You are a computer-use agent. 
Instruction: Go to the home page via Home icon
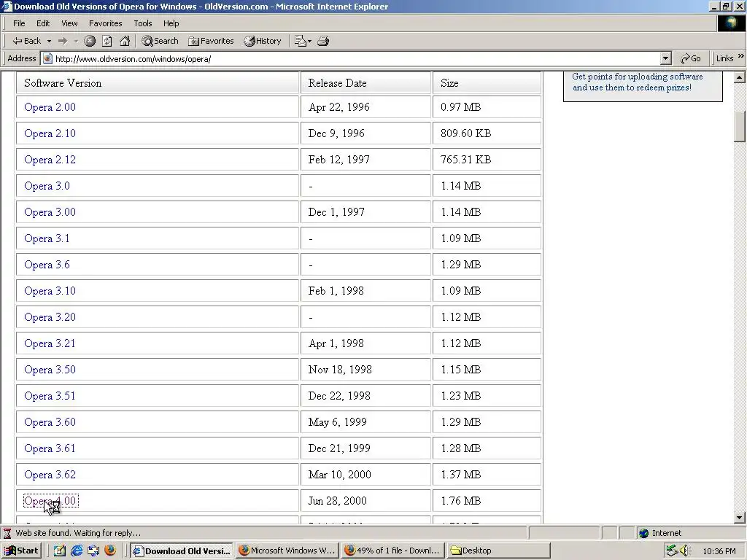(x=125, y=41)
